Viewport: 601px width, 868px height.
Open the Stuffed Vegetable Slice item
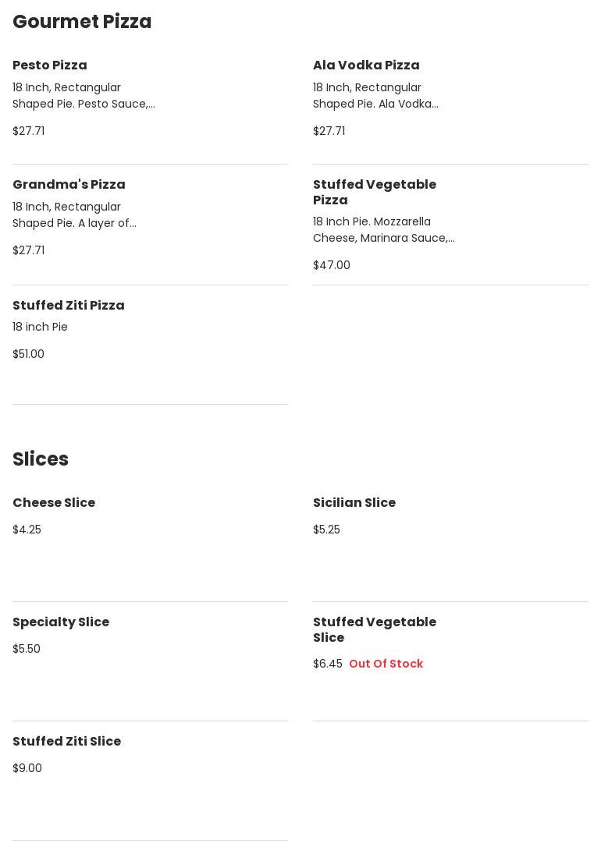click(375, 629)
